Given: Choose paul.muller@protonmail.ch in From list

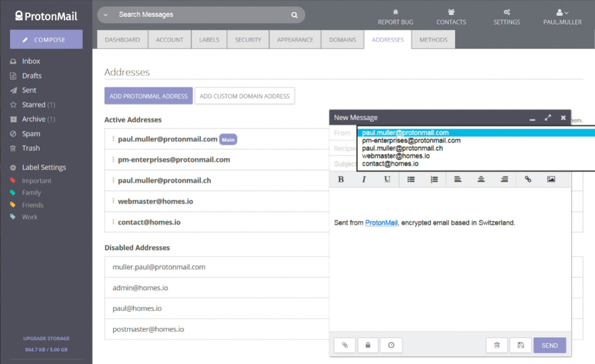Looking at the screenshot, I should pos(476,148).
